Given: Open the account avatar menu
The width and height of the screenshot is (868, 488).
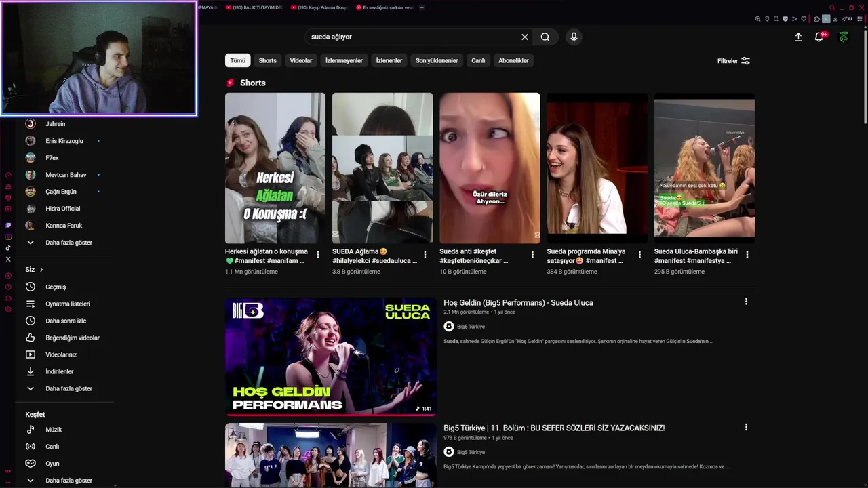Looking at the screenshot, I should click(844, 37).
